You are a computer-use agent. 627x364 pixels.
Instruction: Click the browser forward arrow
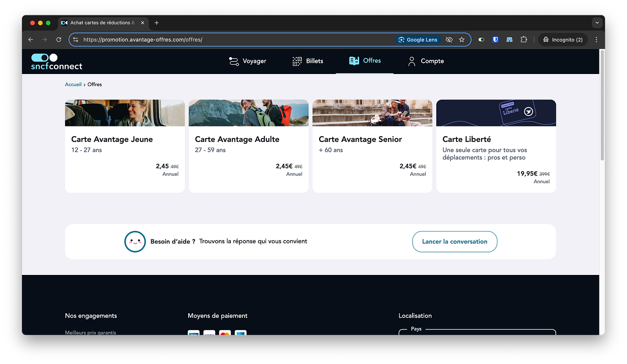point(45,40)
